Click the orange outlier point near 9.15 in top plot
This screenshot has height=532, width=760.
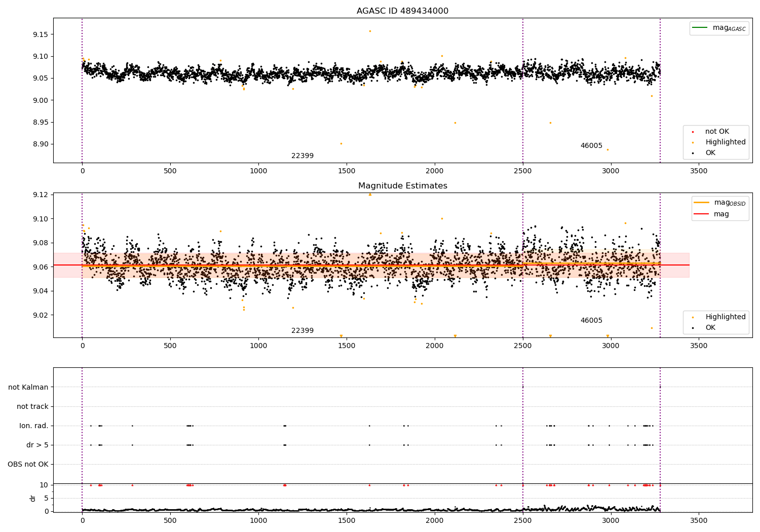point(370,31)
